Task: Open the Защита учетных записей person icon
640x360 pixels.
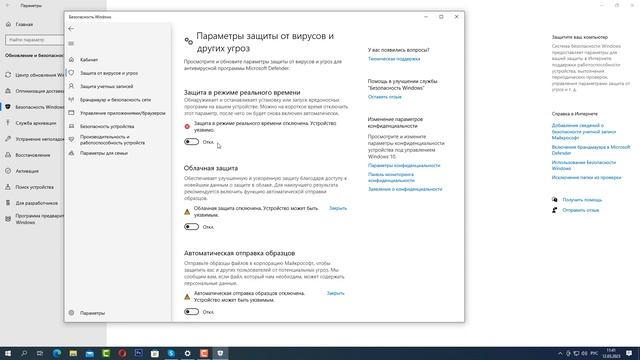Action: (71, 86)
